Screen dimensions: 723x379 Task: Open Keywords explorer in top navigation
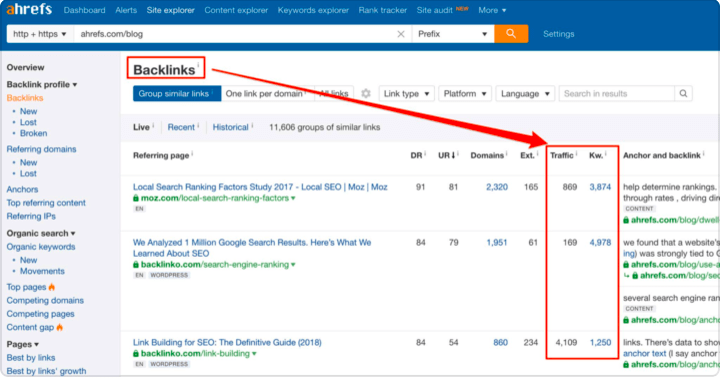pyautogui.click(x=313, y=10)
